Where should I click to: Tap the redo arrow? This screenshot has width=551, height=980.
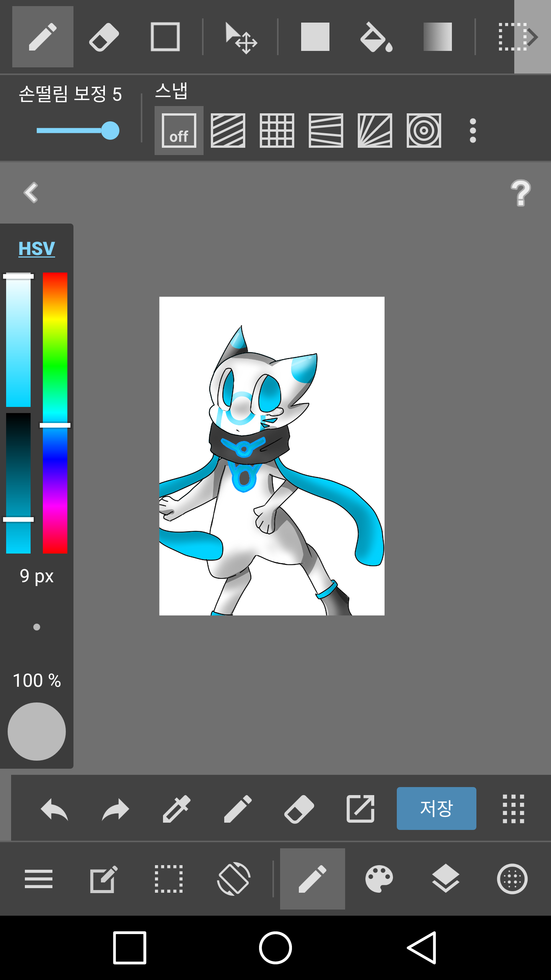(116, 809)
